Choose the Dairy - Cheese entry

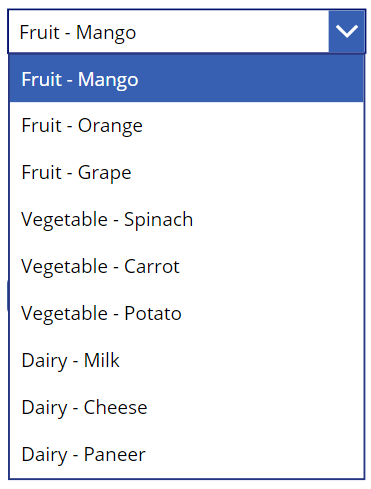(186, 407)
